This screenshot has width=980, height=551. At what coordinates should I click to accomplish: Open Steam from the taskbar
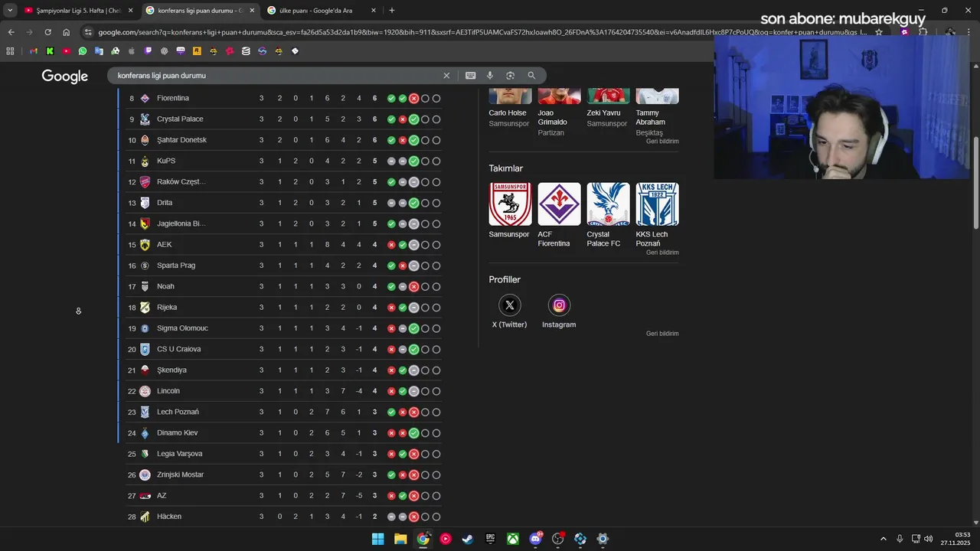[468, 539]
